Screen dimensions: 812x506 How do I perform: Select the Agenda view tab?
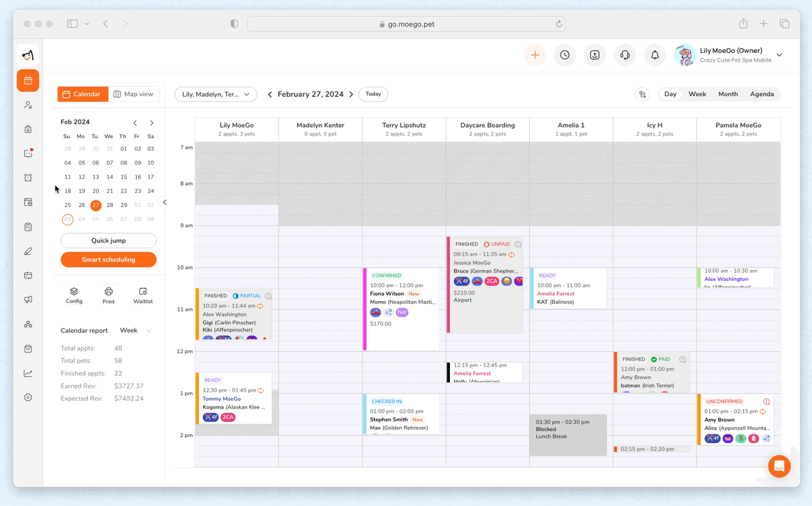point(762,95)
